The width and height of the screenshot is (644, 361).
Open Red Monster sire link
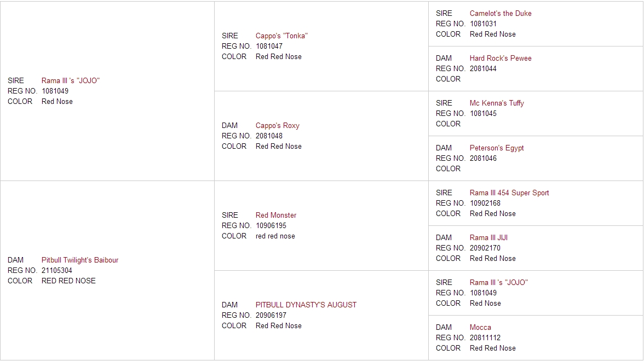coord(275,216)
